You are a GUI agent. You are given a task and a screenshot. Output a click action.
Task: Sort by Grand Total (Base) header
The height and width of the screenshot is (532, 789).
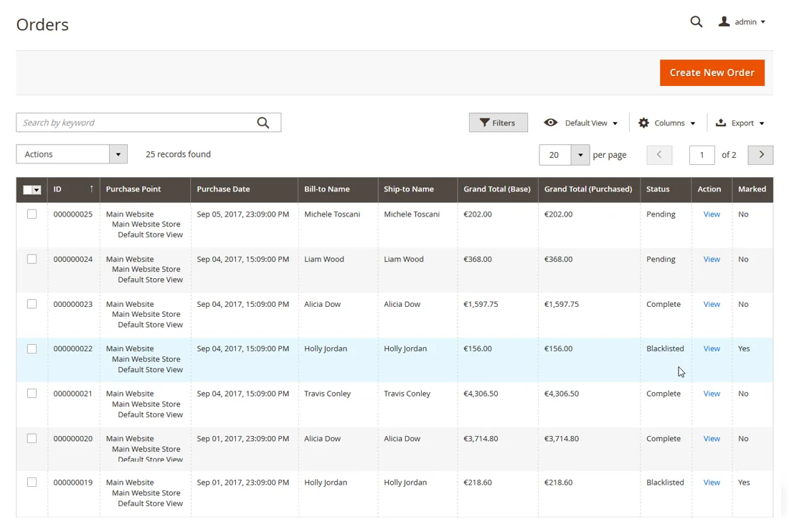click(497, 189)
